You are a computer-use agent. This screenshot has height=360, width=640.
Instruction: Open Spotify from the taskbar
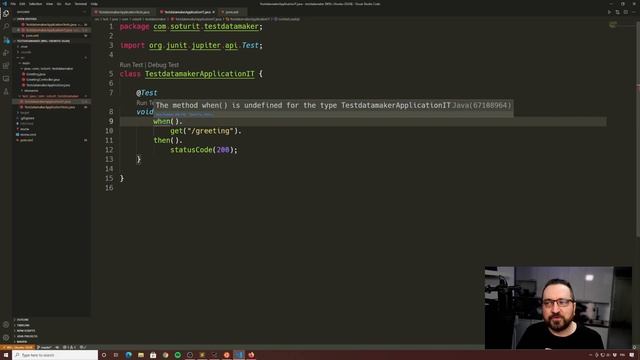coord(178,355)
